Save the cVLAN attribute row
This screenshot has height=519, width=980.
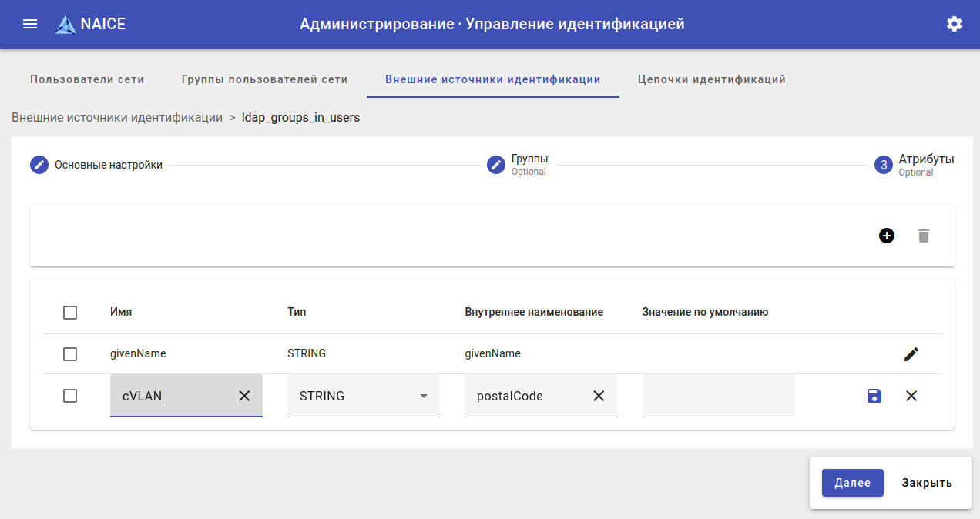874,396
